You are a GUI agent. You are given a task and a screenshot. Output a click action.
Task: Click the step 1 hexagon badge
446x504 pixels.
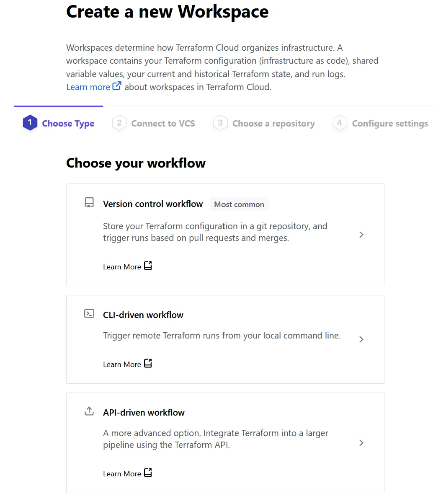click(x=30, y=123)
